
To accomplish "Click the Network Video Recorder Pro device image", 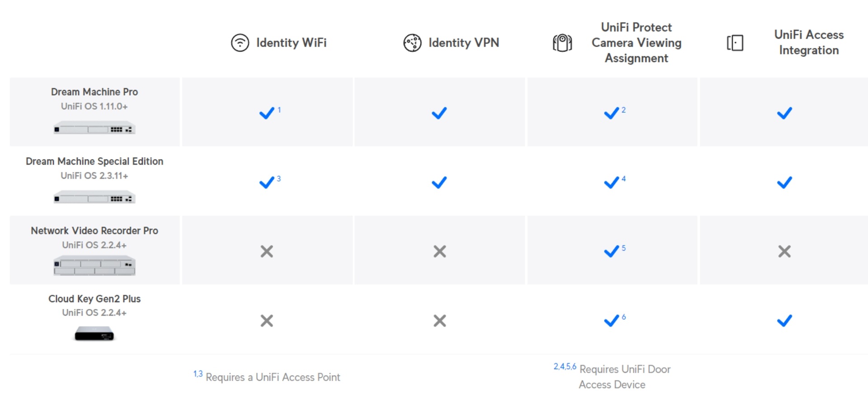I will pyautogui.click(x=94, y=266).
